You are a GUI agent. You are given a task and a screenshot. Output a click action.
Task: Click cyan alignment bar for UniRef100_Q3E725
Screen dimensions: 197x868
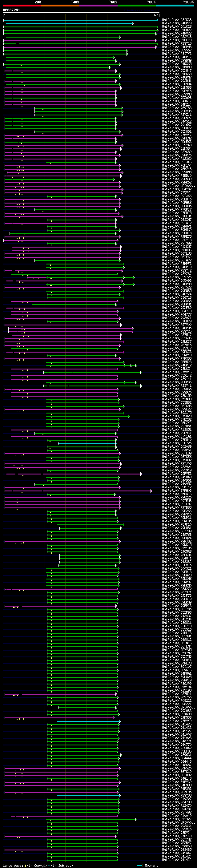[87, 443]
